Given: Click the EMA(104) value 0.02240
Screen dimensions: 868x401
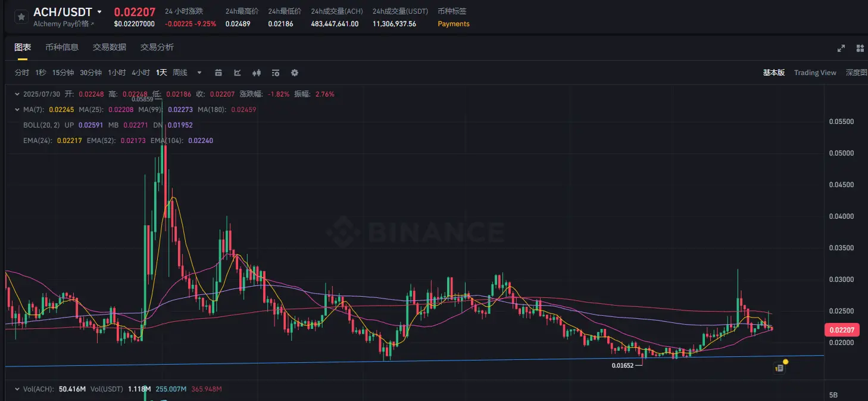Looking at the screenshot, I should pyautogui.click(x=201, y=141).
